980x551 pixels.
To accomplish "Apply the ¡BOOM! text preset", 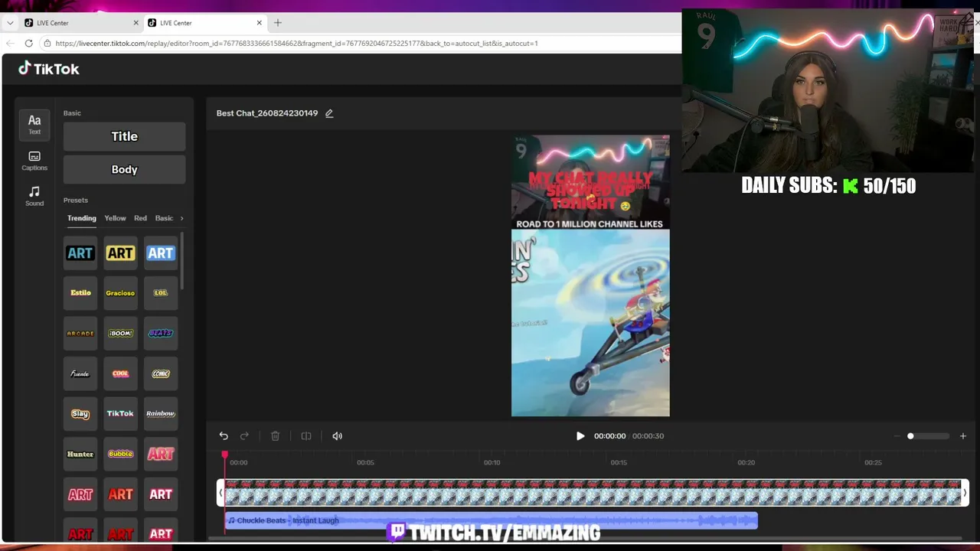I will coord(120,334).
